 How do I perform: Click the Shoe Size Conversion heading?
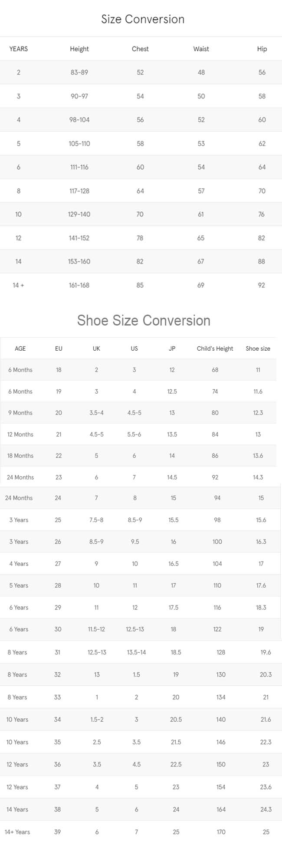(x=144, y=320)
